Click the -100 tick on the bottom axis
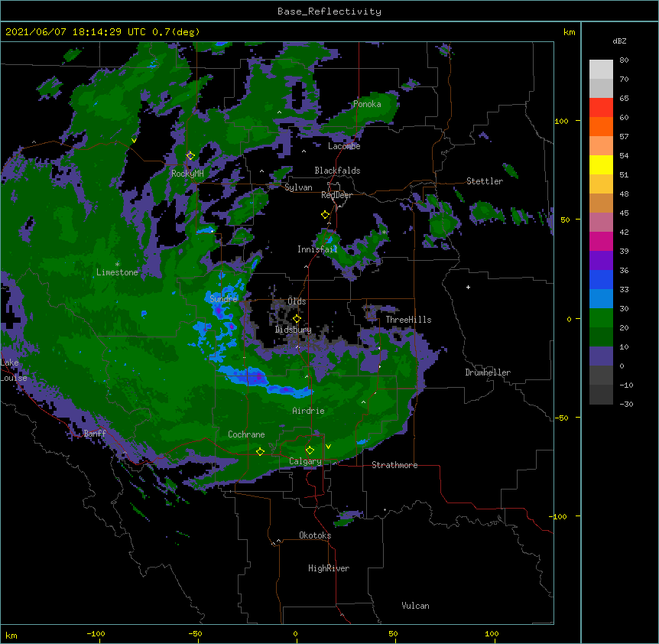Viewport: 659px width, 644px height. pos(96,633)
